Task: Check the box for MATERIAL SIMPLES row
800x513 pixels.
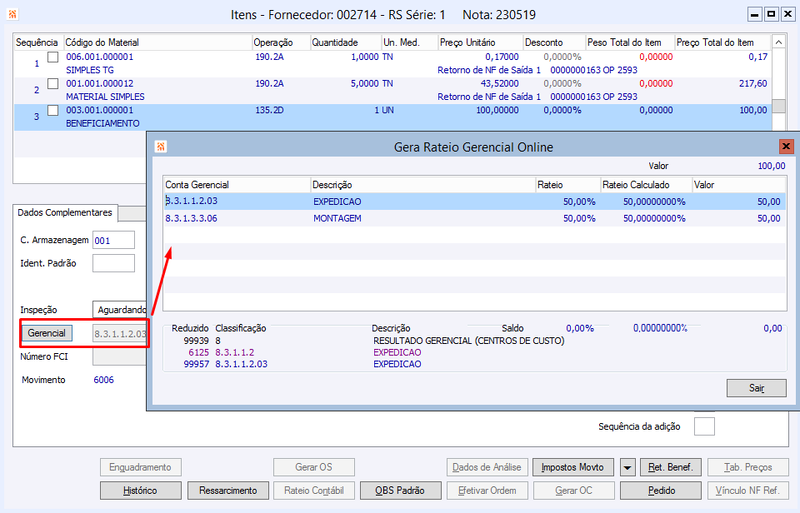Action: (x=53, y=84)
